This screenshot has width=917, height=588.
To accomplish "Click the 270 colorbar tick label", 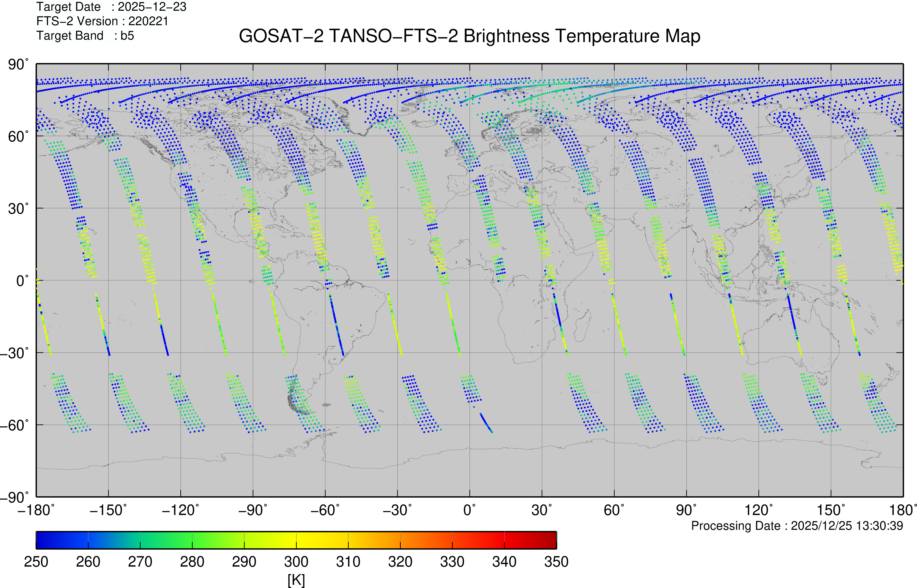I will [x=140, y=562].
